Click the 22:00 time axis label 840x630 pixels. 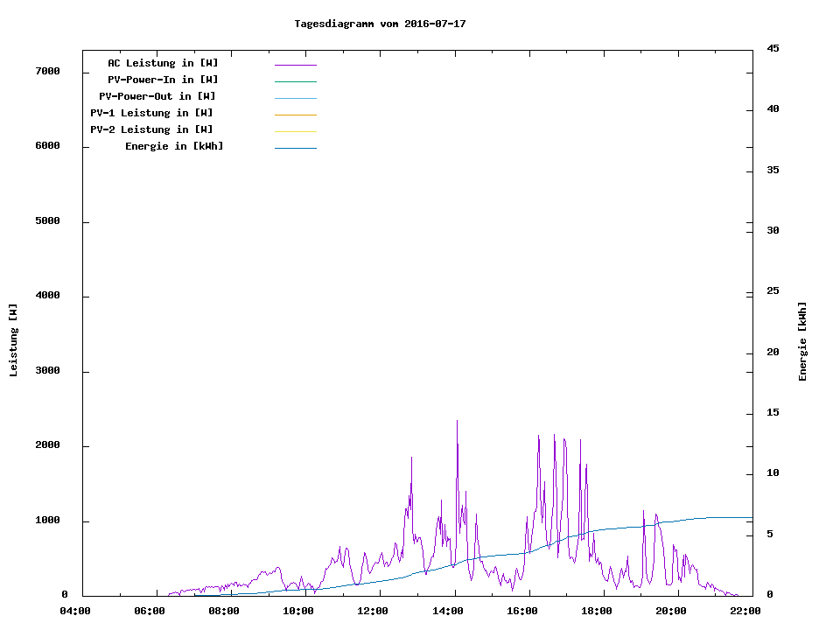[x=745, y=611]
